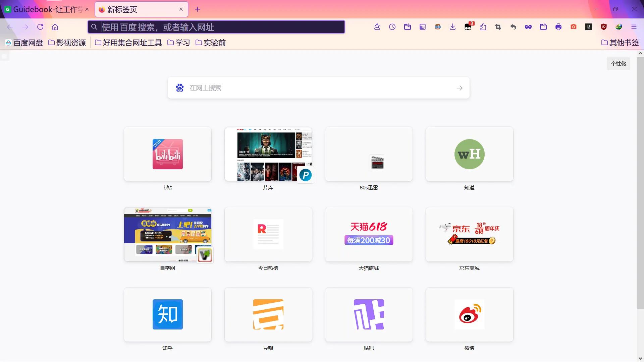Click the IDM download manager globe icon
The height and width of the screenshot is (362, 644).
point(619,27)
